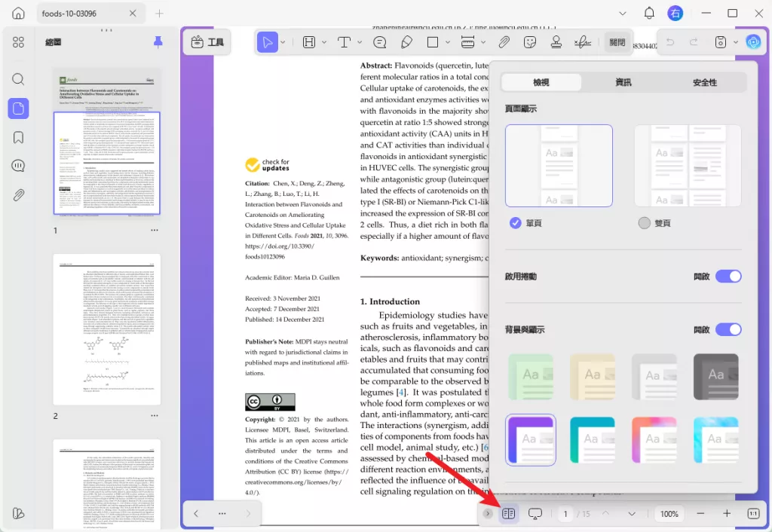This screenshot has height=532, width=772.
Task: Select the signature tool
Action: coord(583,42)
